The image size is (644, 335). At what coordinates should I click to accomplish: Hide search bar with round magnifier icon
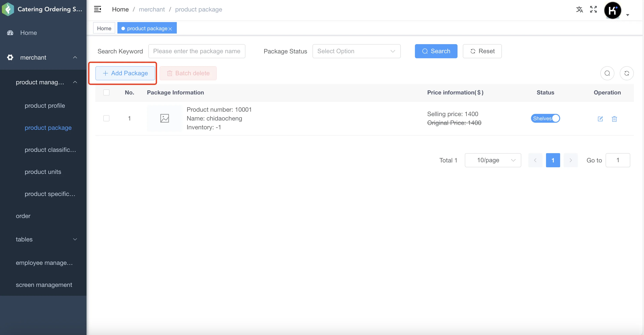coord(607,73)
